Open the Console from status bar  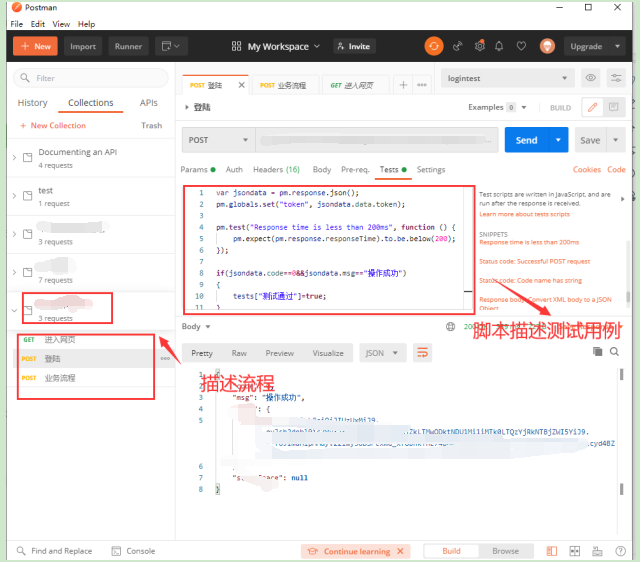pyautogui.click(x=133, y=551)
